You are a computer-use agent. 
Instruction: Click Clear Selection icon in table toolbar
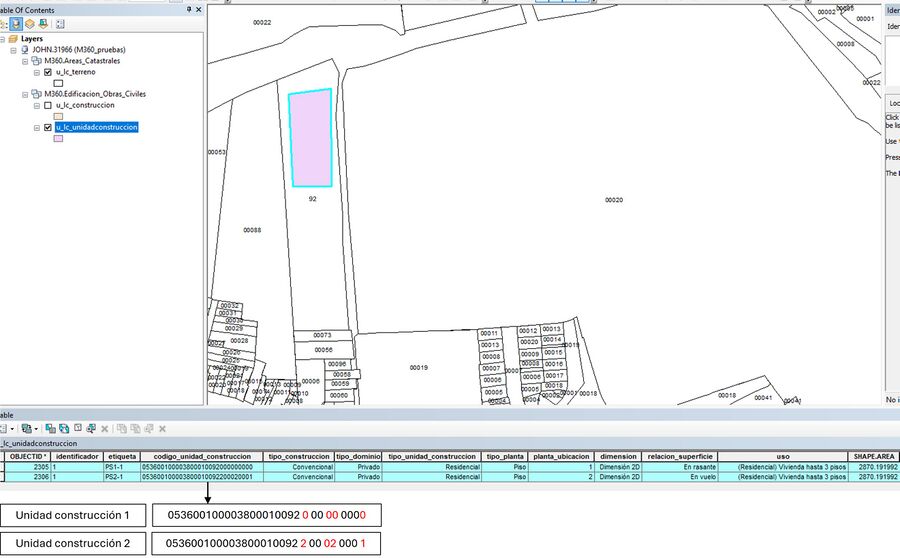pyautogui.click(x=77, y=428)
